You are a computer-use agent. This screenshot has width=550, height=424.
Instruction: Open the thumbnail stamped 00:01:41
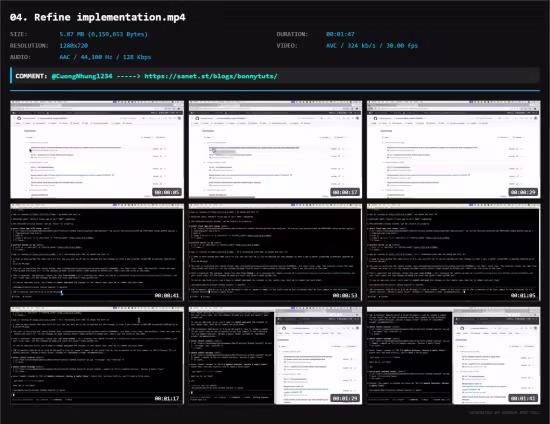coord(454,355)
